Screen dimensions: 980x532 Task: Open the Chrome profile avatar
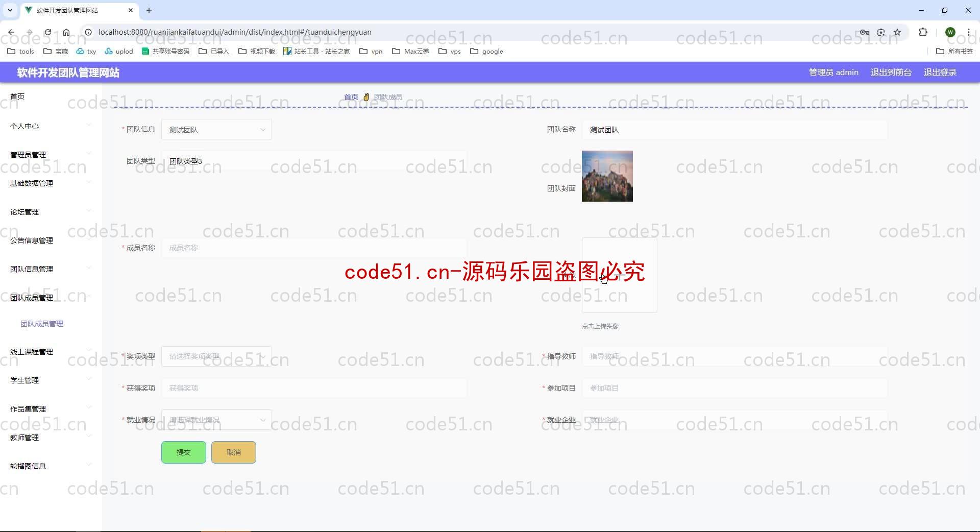[950, 32]
